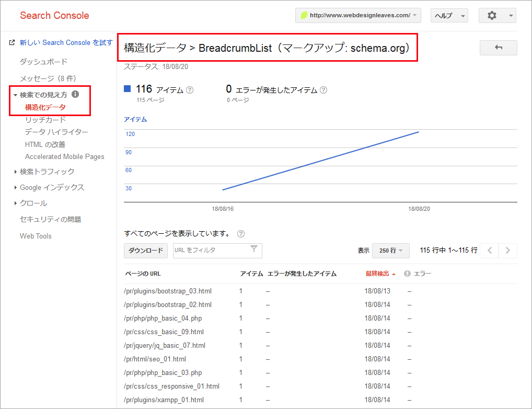Click info icon next to 検索での見え方
532x409 pixels.
[75, 95]
